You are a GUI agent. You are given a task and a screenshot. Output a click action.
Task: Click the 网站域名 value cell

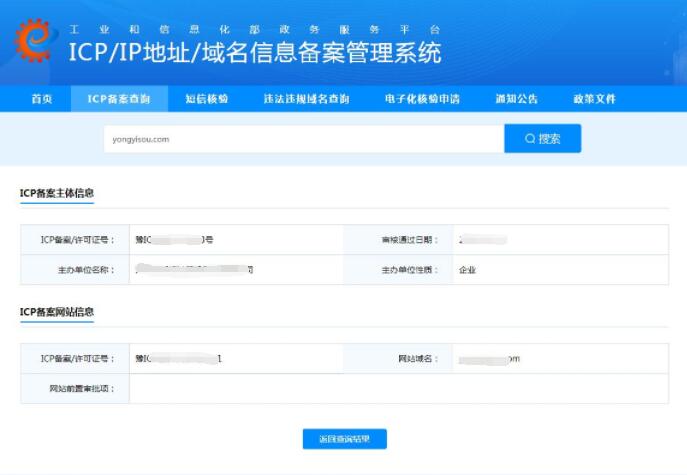[x=560, y=358]
